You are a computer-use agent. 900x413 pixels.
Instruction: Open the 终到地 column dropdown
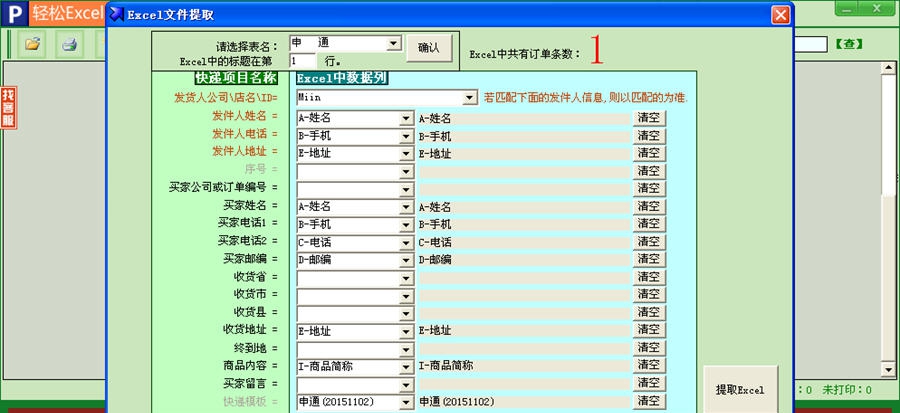click(x=406, y=349)
